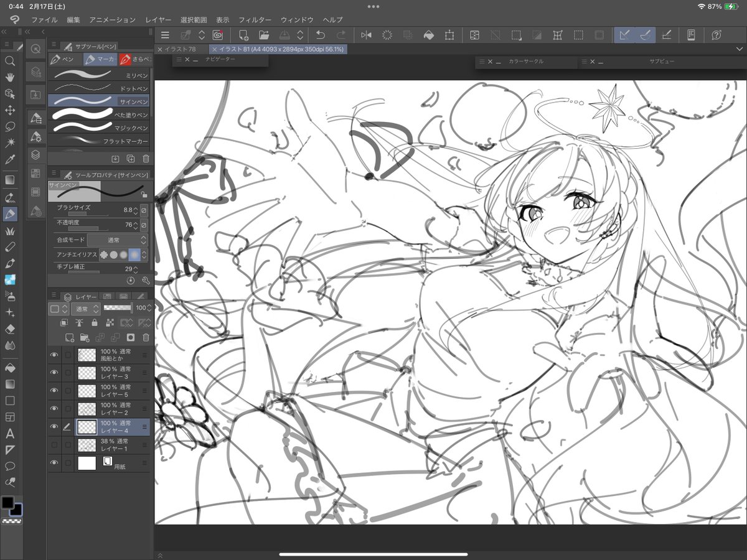Screen dimensions: 747x560
Task: Select the Balloon speech bubble tool
Action: (10, 466)
